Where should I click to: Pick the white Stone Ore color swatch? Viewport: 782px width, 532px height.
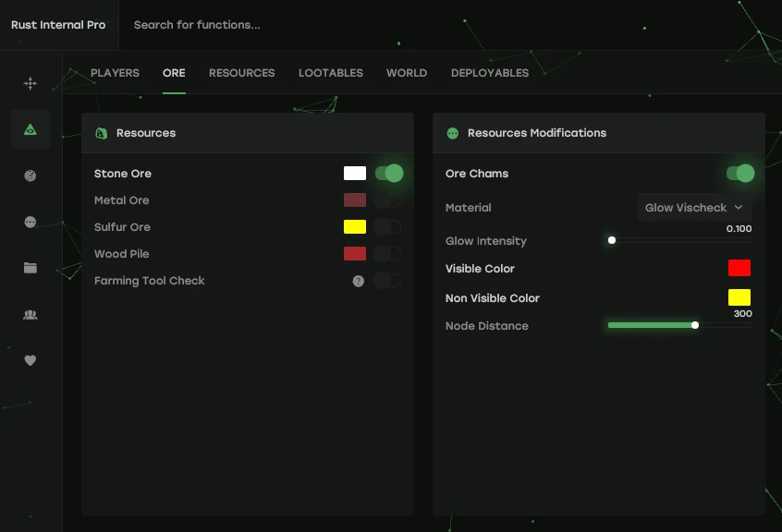click(355, 174)
